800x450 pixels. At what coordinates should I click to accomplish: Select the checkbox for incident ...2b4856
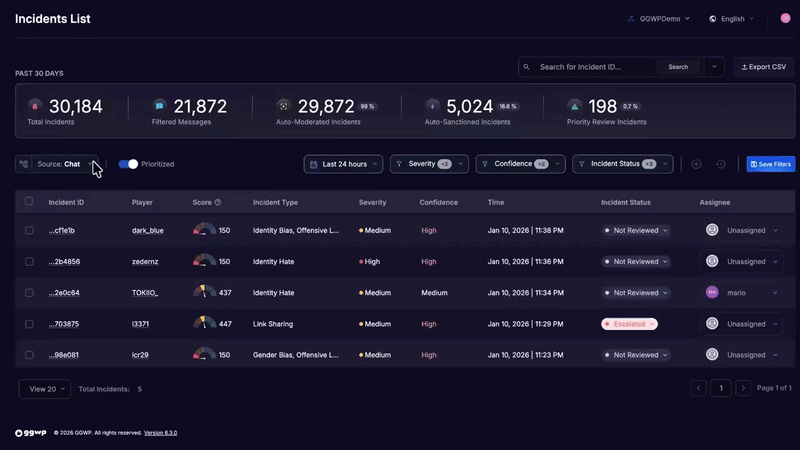click(29, 262)
